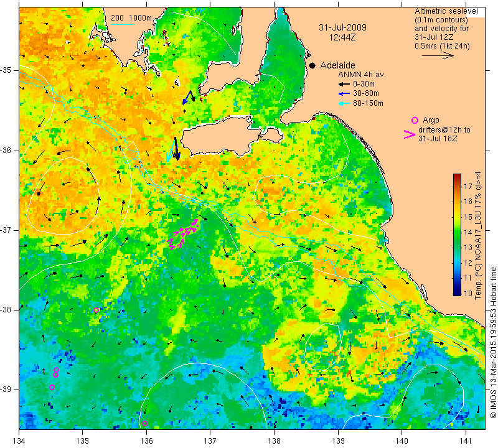This screenshot has height=448, width=498.
Task: Click the 141 longitude axis label
Action: [466, 441]
